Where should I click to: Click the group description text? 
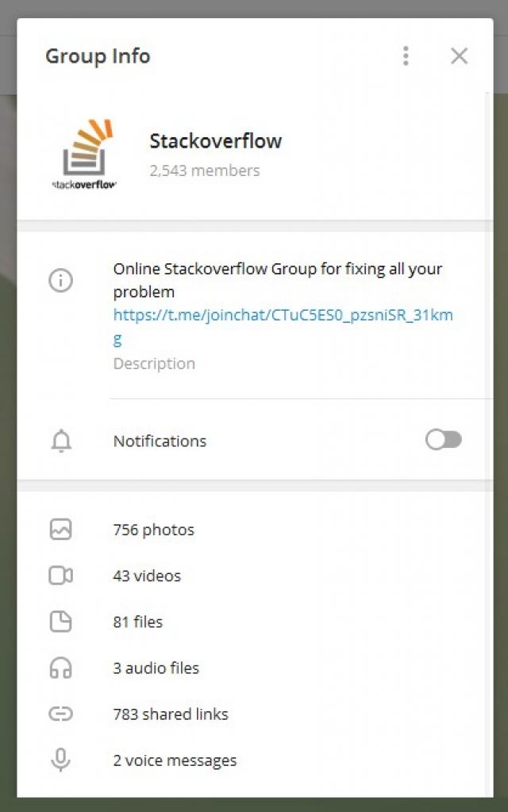(278, 280)
